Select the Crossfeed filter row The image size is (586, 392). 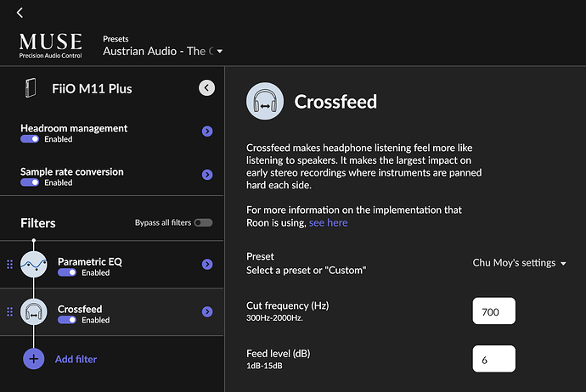pos(112,311)
